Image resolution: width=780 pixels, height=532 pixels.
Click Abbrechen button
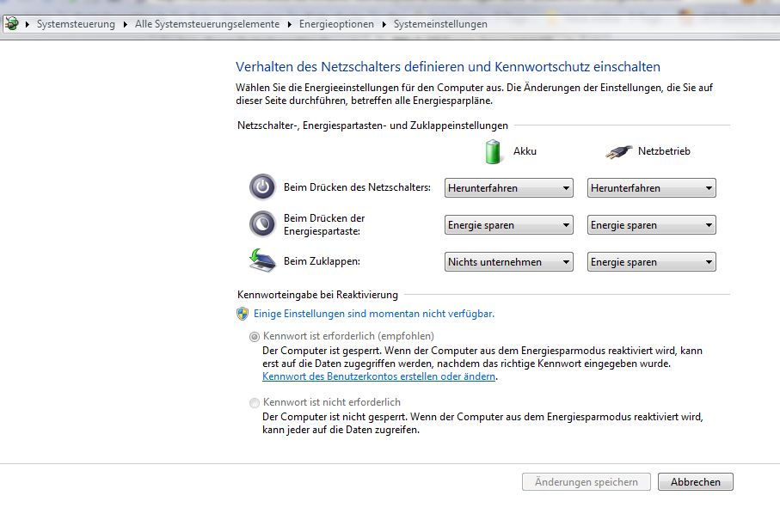pos(695,482)
